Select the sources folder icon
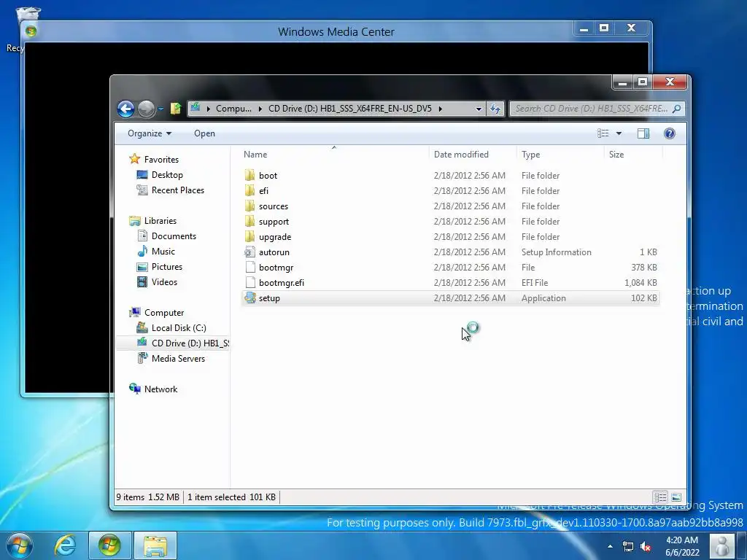Viewport: 747px width, 560px height. 250,206
